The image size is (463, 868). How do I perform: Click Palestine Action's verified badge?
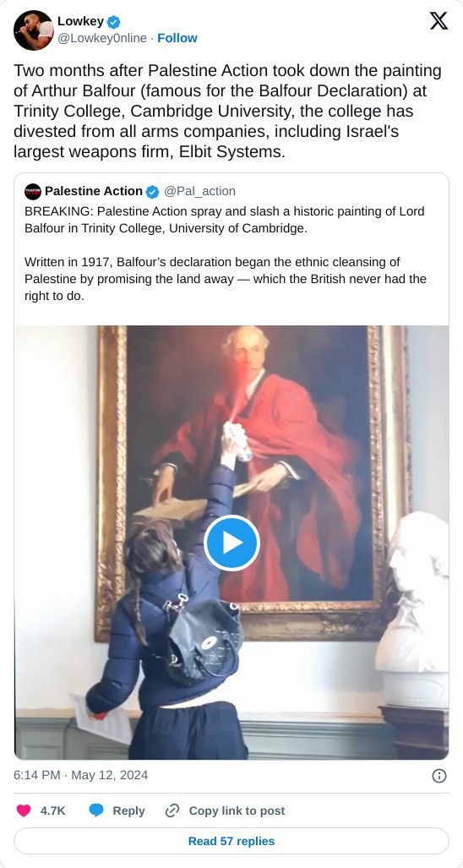point(152,192)
